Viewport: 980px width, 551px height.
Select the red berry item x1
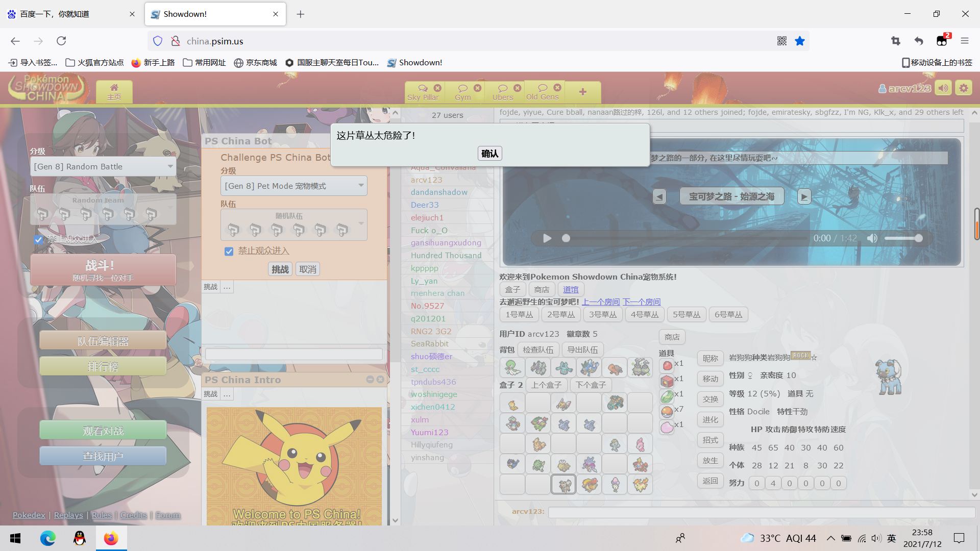(x=667, y=365)
